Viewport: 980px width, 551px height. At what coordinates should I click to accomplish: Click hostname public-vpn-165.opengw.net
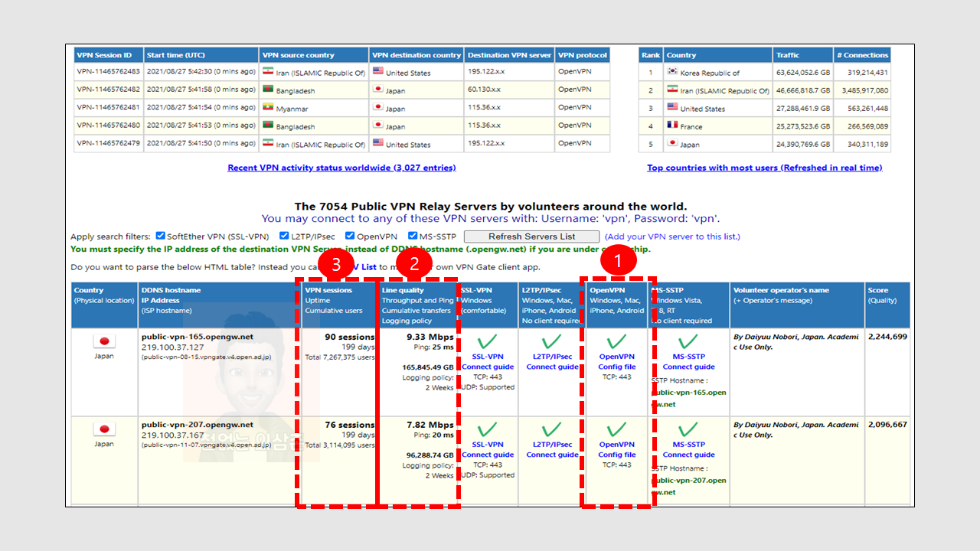coord(197,337)
